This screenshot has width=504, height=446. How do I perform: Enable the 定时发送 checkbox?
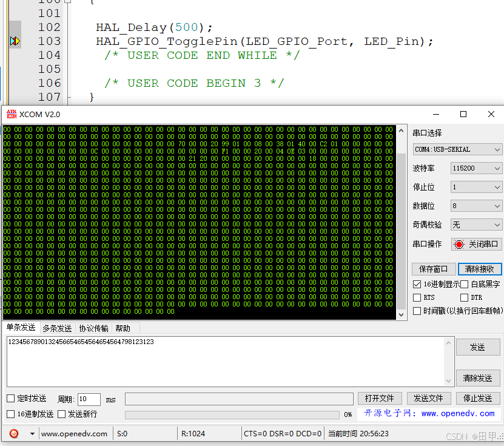click(x=10, y=399)
